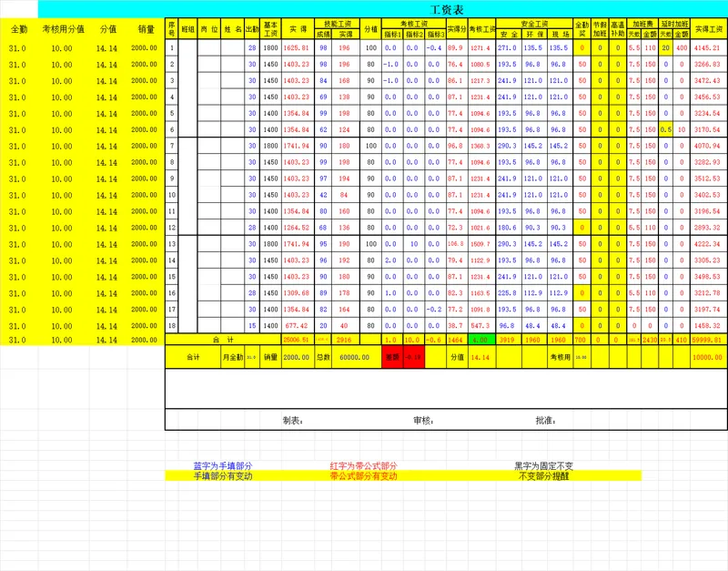
Task: Click the 指标3 sub-header
Action: [x=436, y=35]
